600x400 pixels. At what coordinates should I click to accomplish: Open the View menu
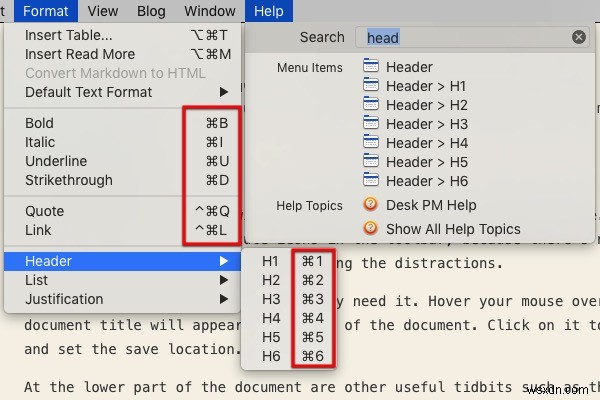pyautogui.click(x=103, y=11)
